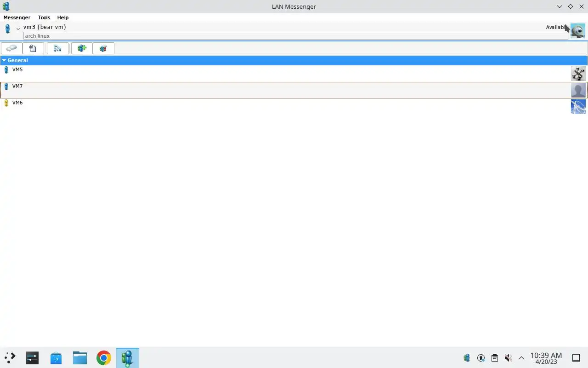The image size is (588, 368).
Task: Click your webcam avatar picture
Action: (x=577, y=31)
